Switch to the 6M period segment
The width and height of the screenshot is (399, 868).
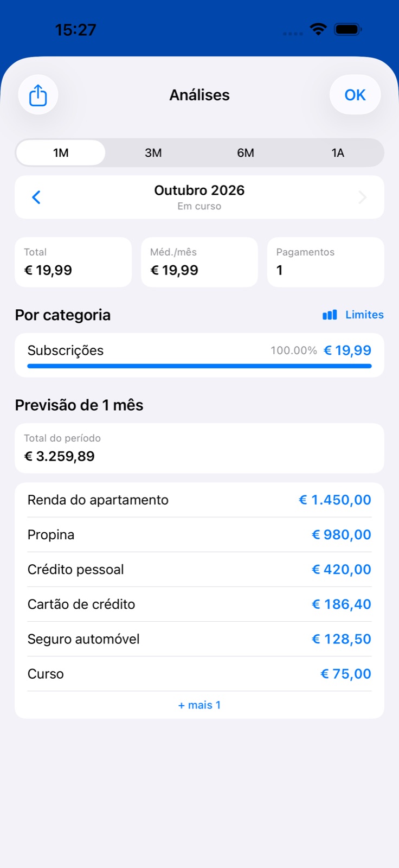pyautogui.click(x=246, y=153)
